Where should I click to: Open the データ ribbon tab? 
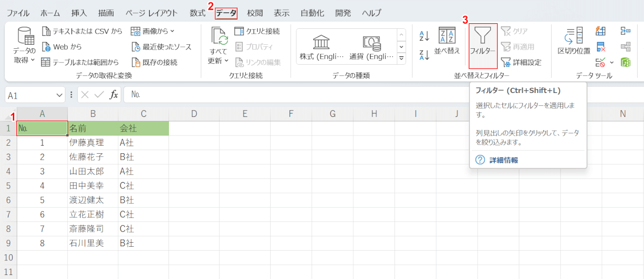pyautogui.click(x=226, y=13)
